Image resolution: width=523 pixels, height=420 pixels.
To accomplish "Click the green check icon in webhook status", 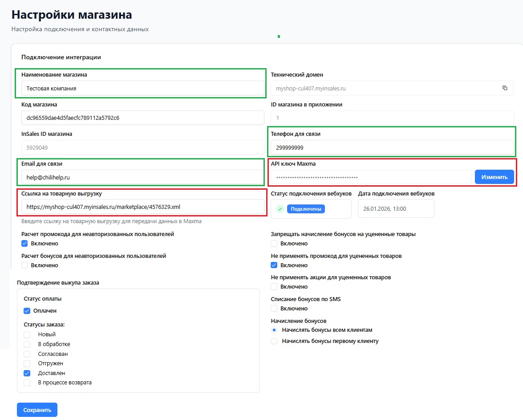I will coord(280,209).
